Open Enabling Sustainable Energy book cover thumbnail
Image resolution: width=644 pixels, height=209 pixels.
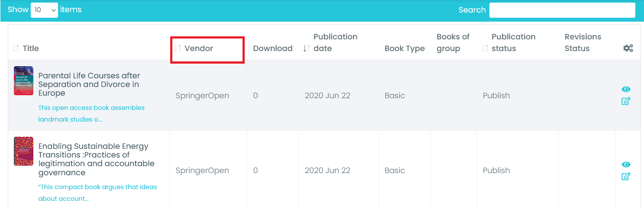coord(23,151)
